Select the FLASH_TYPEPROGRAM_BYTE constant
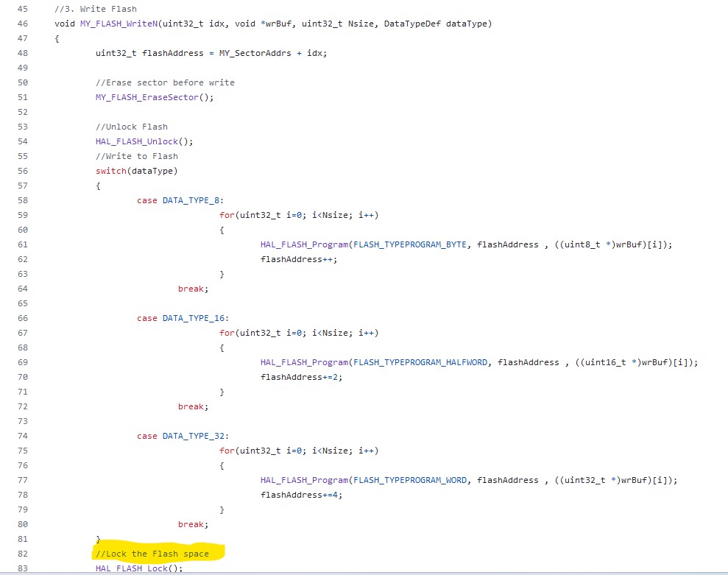The width and height of the screenshot is (728, 575). (x=409, y=244)
